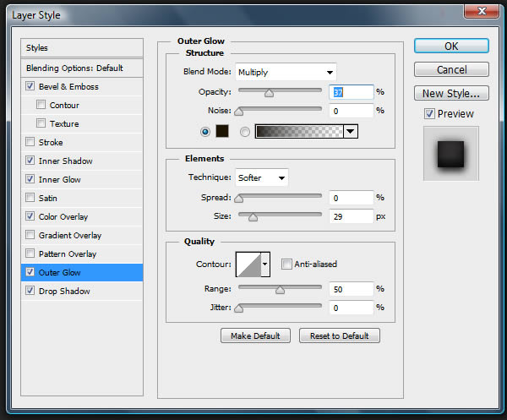Click the style preview thumbnail
The image size is (507, 420).
[451, 154]
